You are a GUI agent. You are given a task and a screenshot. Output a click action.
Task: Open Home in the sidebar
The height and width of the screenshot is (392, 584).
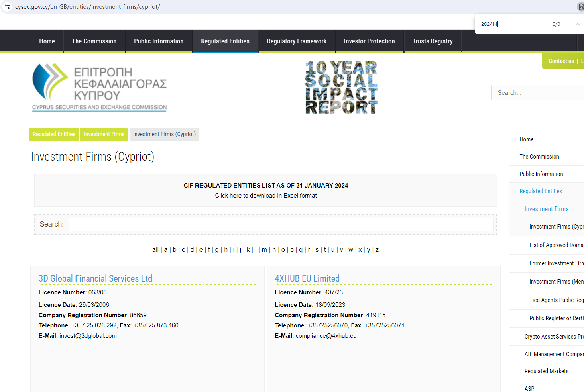click(x=527, y=139)
